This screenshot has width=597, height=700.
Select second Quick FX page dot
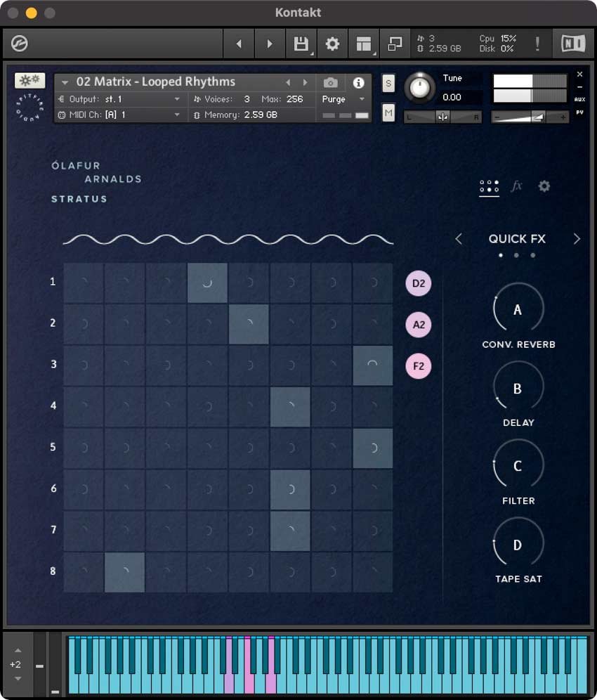click(516, 255)
